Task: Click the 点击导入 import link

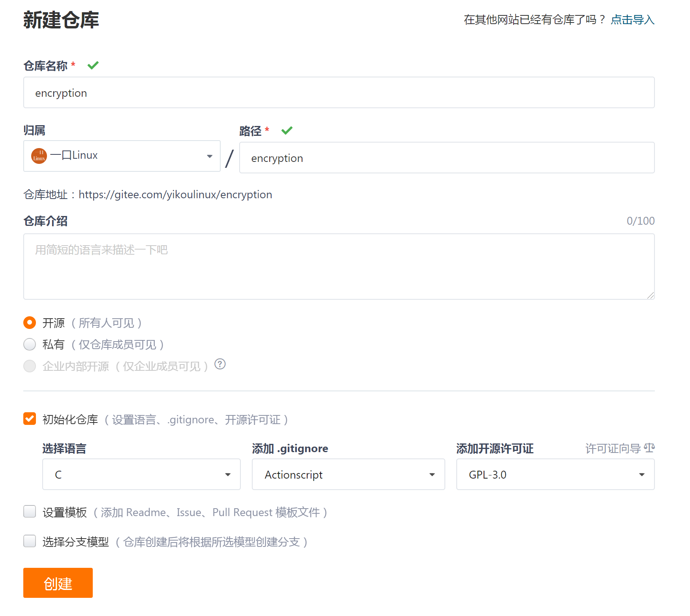Action: coord(633,19)
